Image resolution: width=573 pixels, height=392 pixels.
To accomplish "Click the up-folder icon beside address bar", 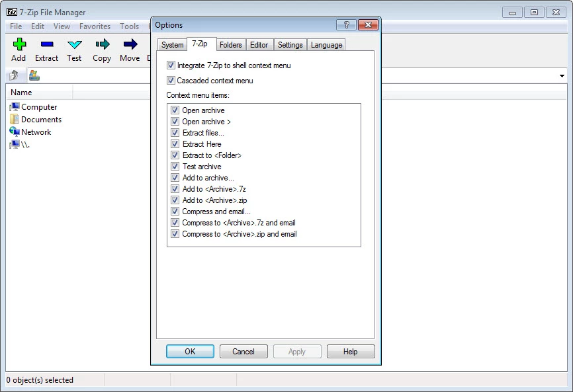I will point(14,75).
